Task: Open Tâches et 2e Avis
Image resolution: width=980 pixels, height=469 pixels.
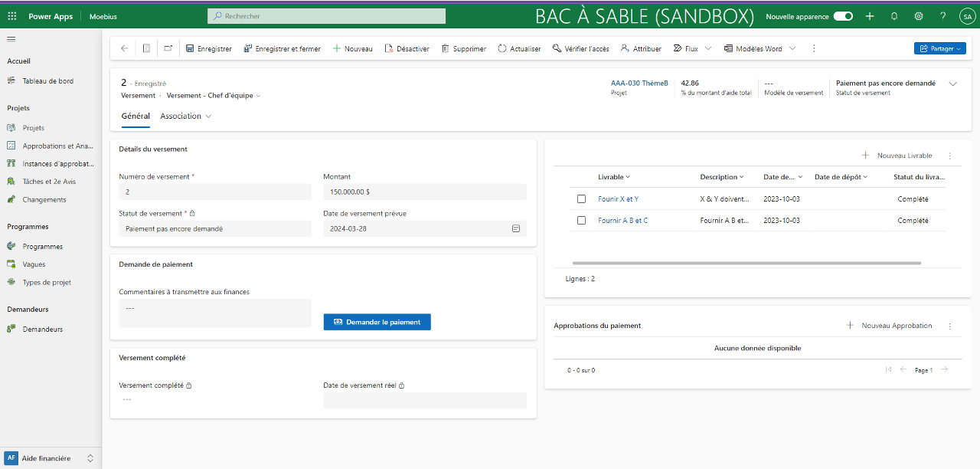Action: click(51, 182)
